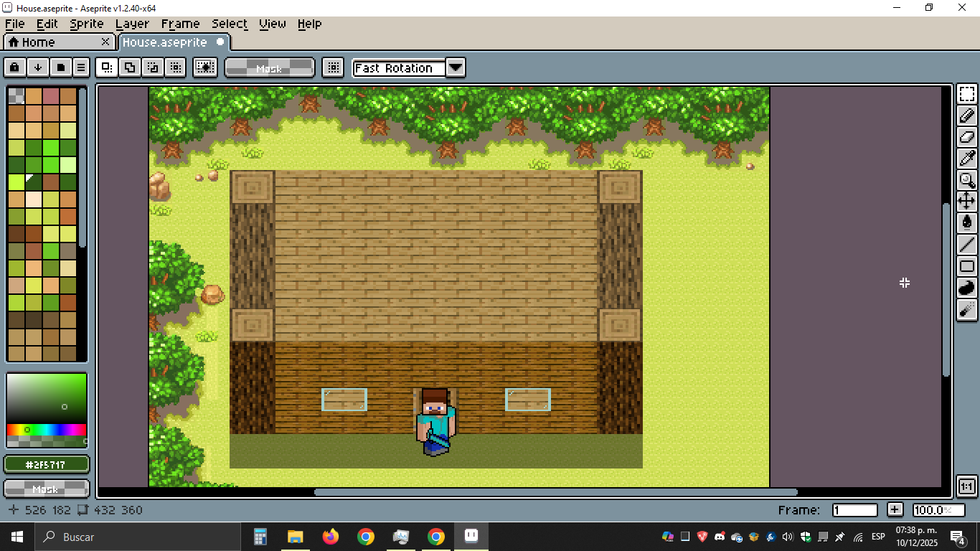Select the Pencil tool
The height and width of the screenshot is (551, 980).
click(x=967, y=116)
